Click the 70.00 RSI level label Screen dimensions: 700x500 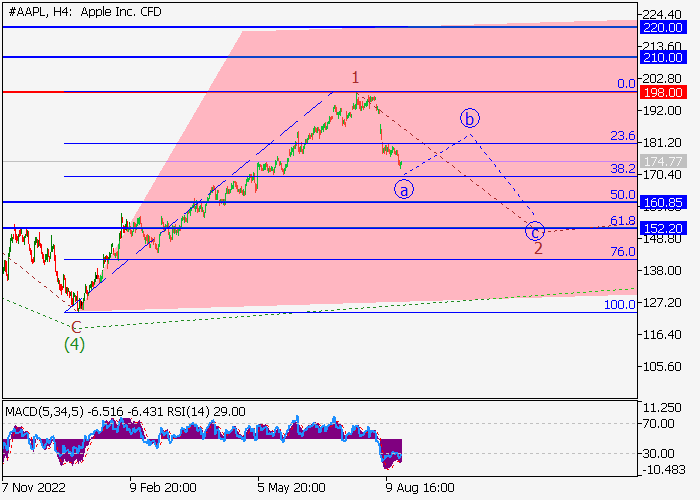658,424
